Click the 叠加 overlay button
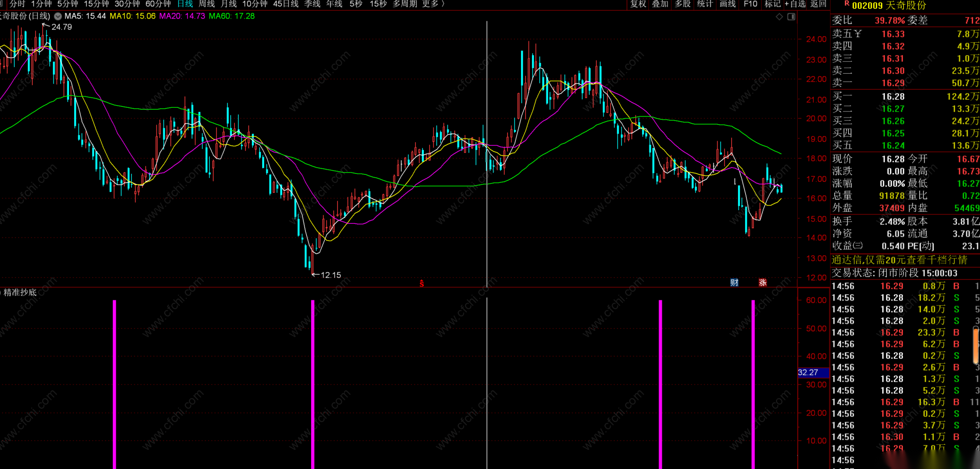The width and height of the screenshot is (980, 469). click(x=660, y=4)
